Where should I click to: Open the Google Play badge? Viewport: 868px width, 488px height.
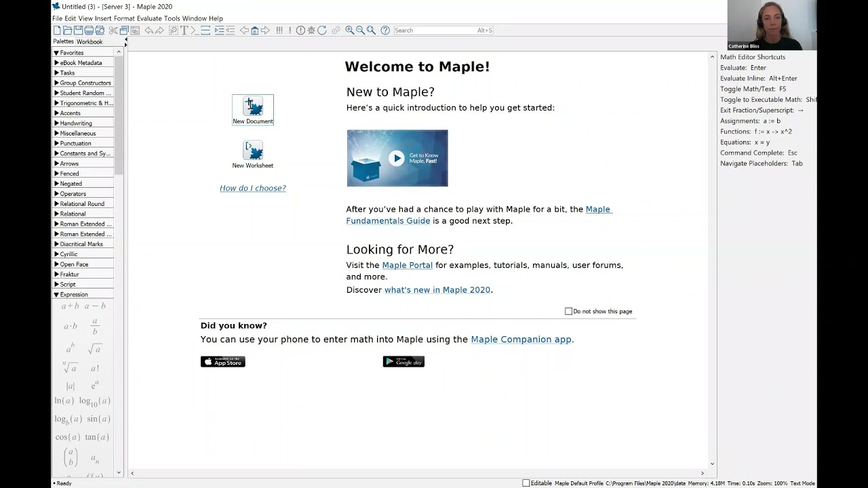coord(403,362)
